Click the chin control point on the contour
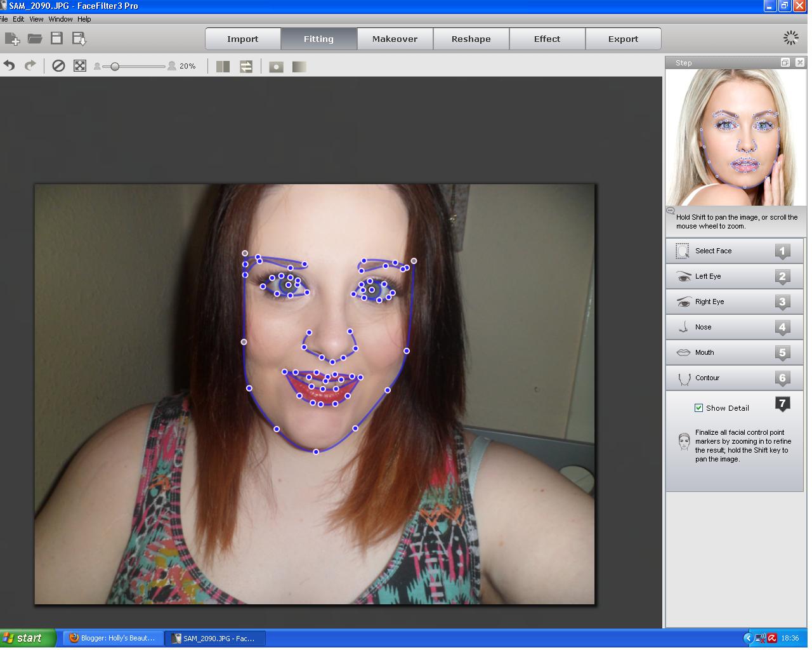The image size is (812, 650). (316, 452)
